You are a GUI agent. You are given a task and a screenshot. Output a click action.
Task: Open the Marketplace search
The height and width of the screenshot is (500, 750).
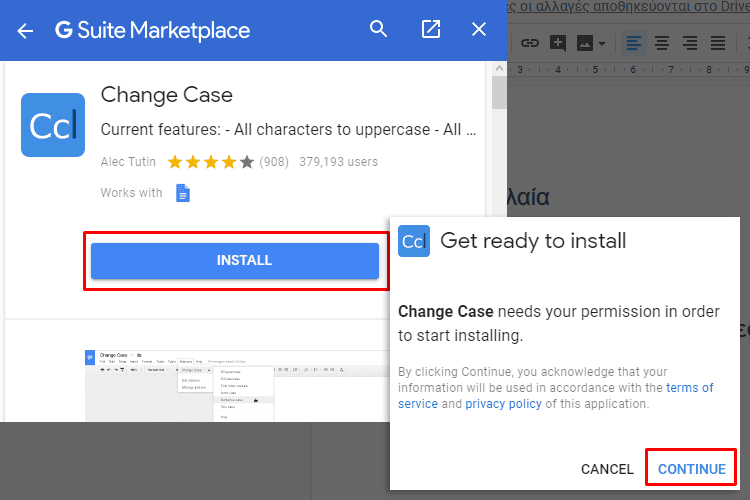click(378, 29)
